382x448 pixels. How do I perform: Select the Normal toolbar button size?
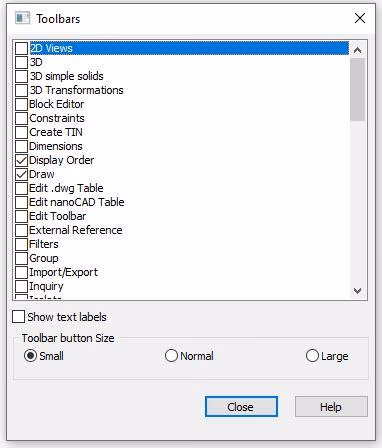coord(171,356)
